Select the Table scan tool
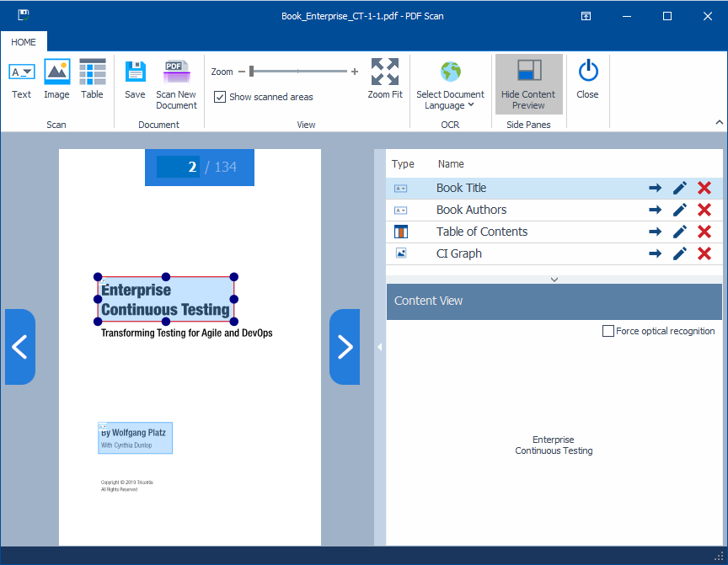Viewport: 728px width, 565px height. coord(92,78)
